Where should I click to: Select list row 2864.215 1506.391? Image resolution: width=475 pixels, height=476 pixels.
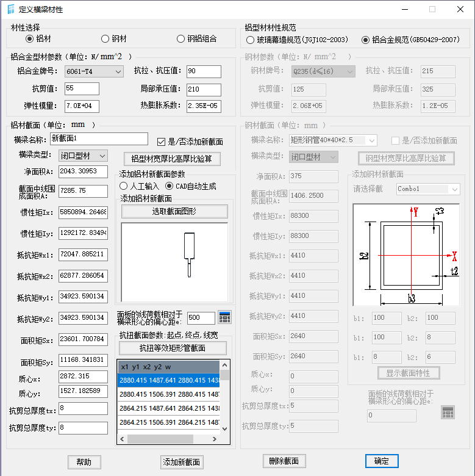pos(168,422)
